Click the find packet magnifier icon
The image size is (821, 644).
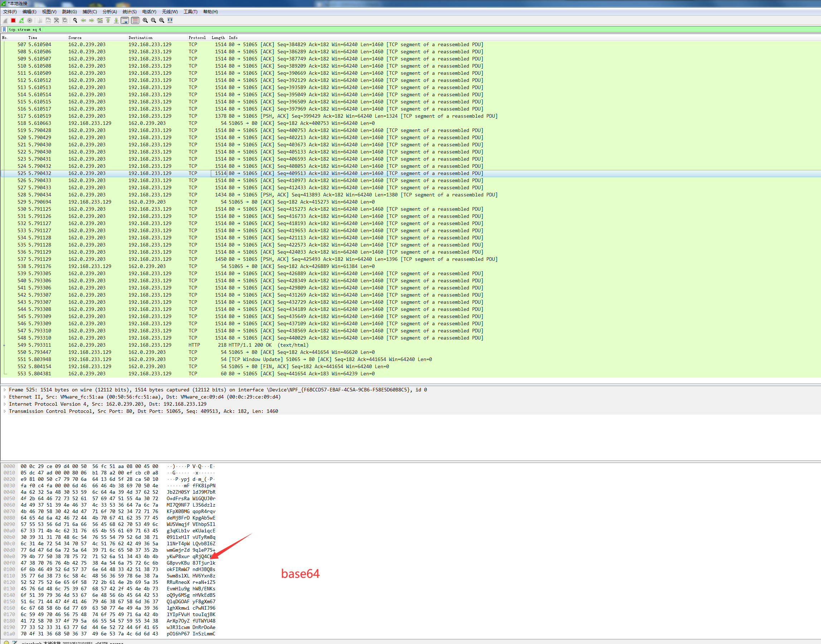click(x=75, y=20)
